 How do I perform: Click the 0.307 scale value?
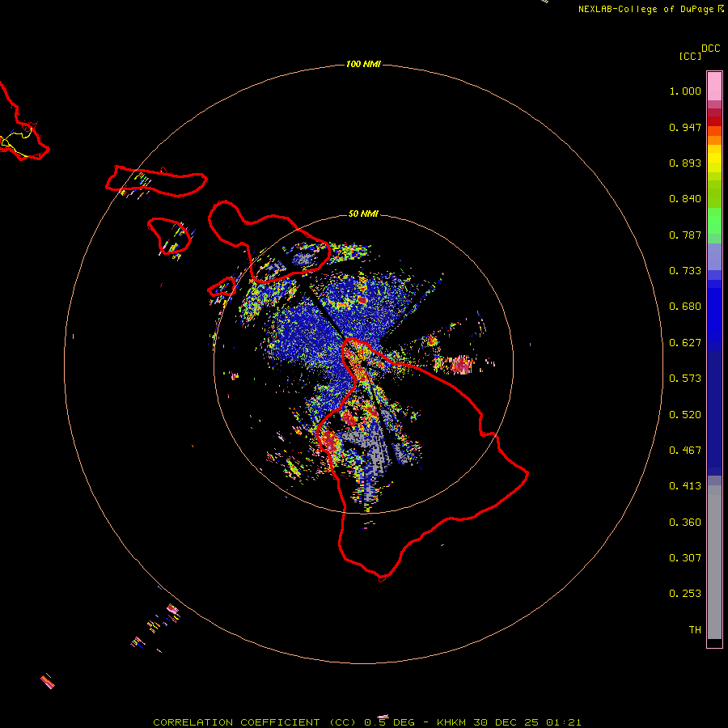pos(685,558)
